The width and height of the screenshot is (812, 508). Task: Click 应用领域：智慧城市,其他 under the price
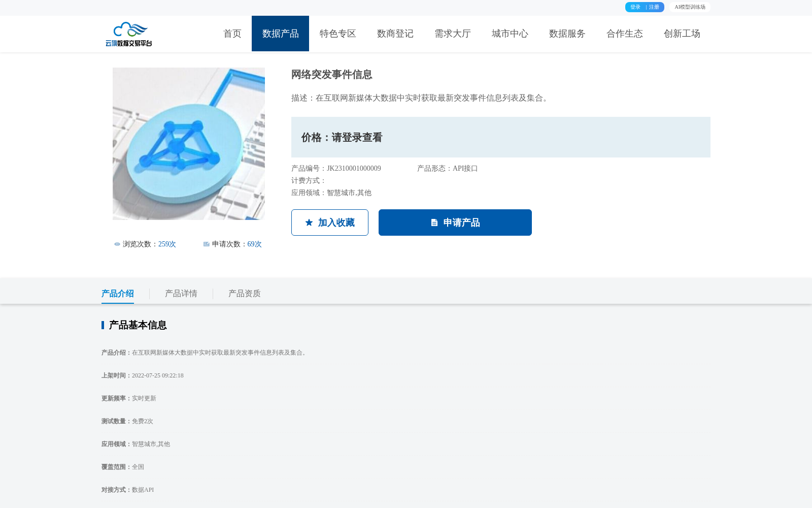point(331,193)
